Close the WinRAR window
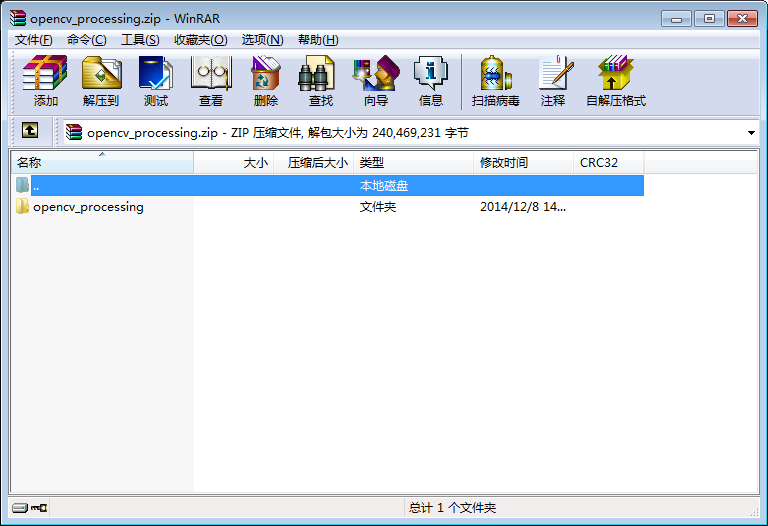This screenshot has width=768, height=526. pyautogui.click(x=742, y=19)
